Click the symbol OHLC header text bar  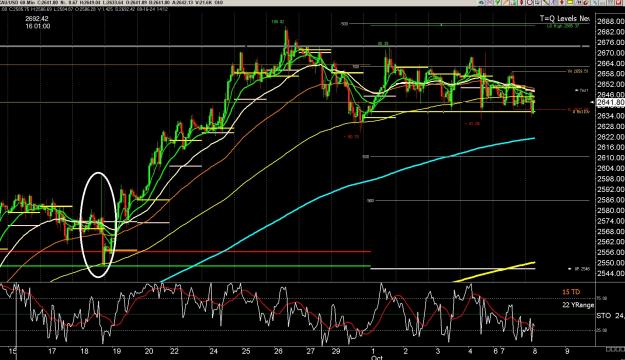point(112,3)
